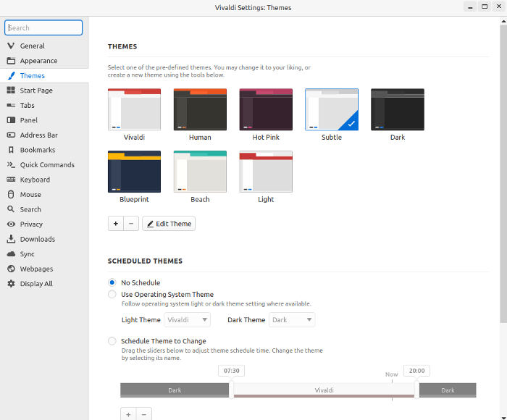Screen dimensions: 507x420
Task: Click the vertical scrollbar thumb
Action: pos(503,173)
